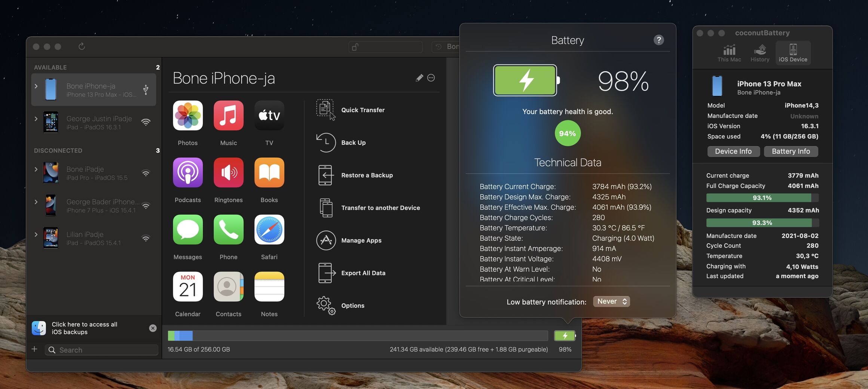The height and width of the screenshot is (389, 868).
Task: Click the AVAILABLE section header
Action: [x=51, y=67]
